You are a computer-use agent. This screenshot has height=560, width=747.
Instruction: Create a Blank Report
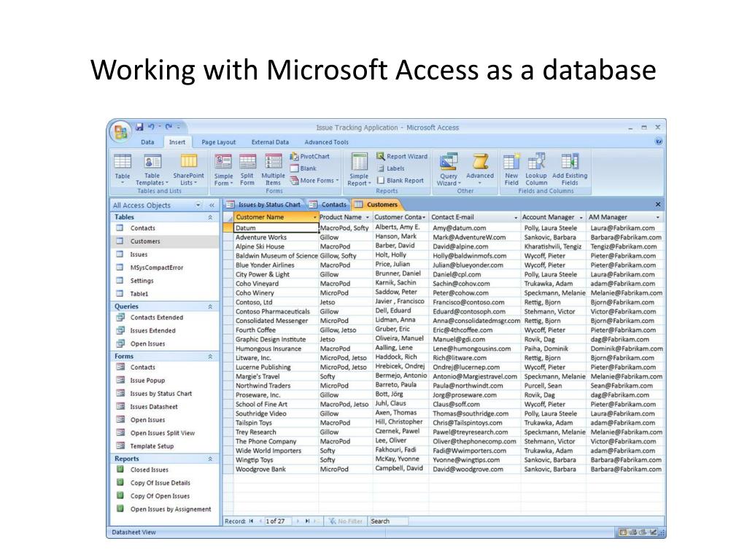400,181
